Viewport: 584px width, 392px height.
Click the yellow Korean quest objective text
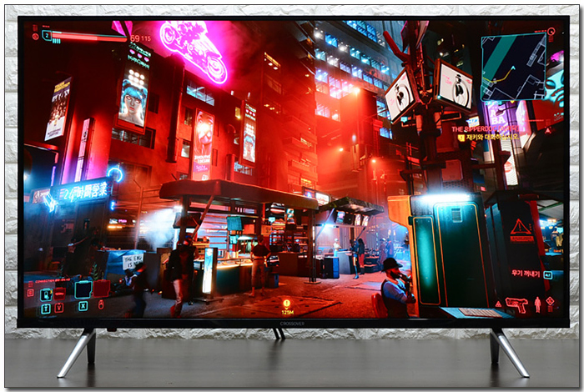(492, 137)
